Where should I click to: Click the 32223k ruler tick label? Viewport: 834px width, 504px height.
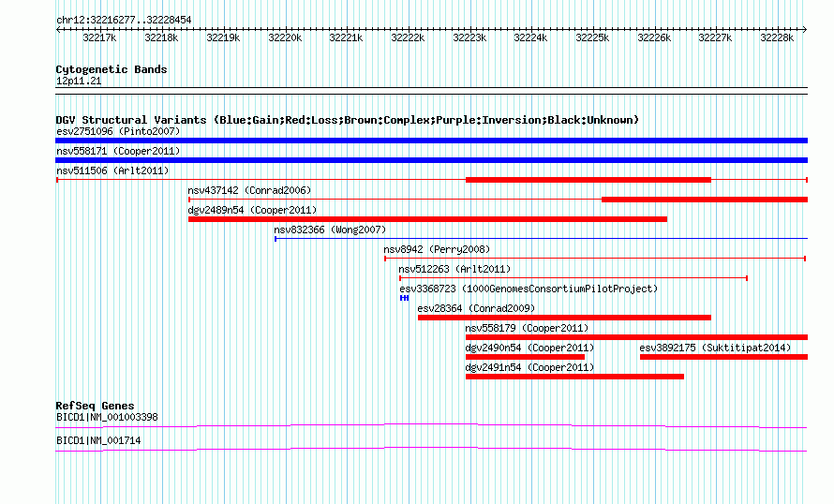(469, 37)
